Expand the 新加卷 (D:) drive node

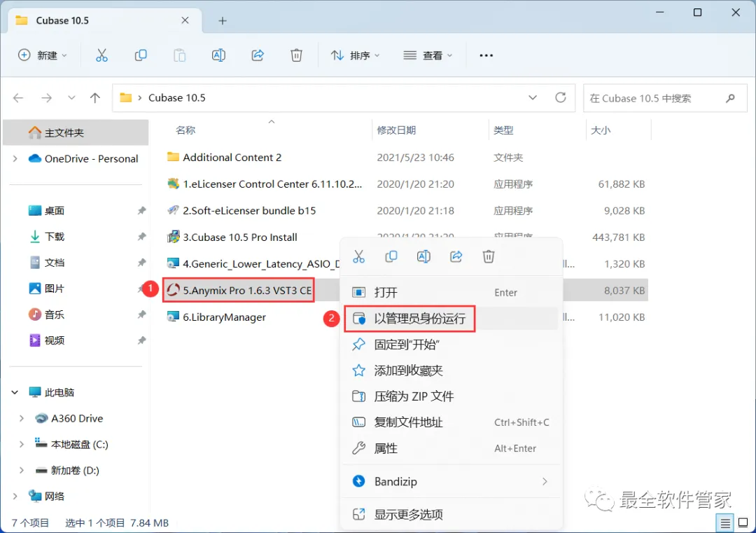21,471
